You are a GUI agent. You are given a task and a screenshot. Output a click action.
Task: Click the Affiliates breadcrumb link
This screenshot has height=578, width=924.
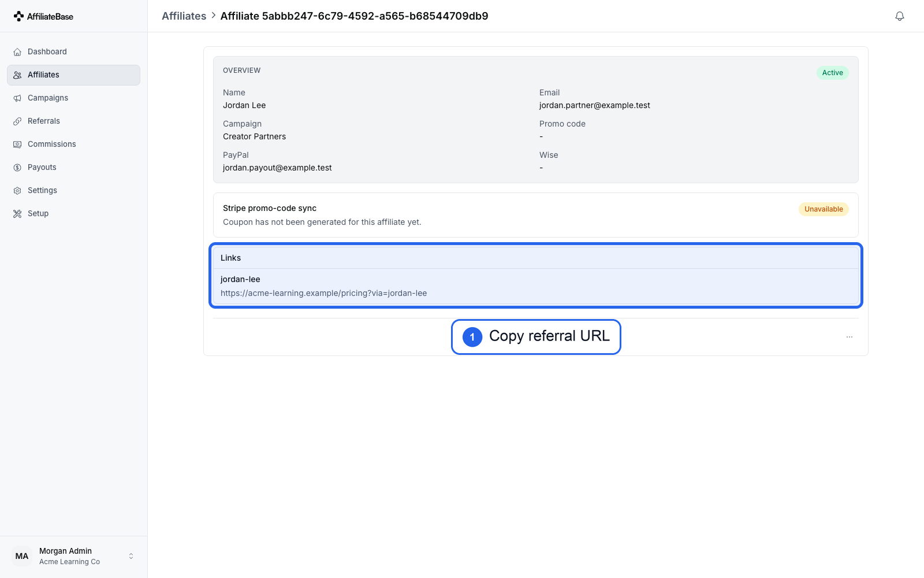point(184,16)
